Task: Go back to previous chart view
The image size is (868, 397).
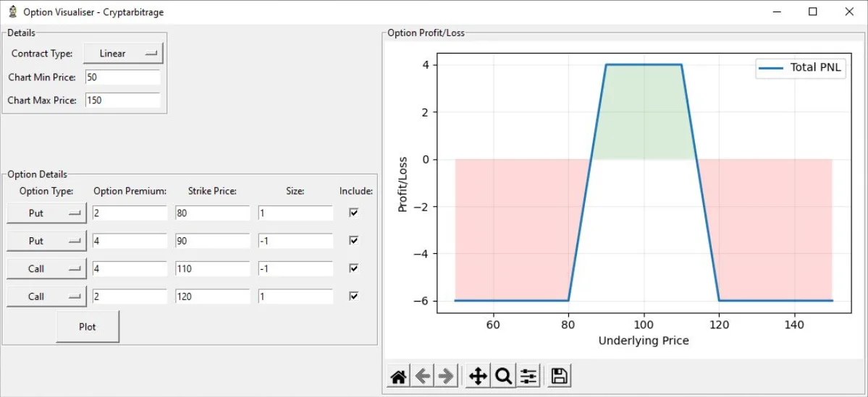Action: pos(422,377)
